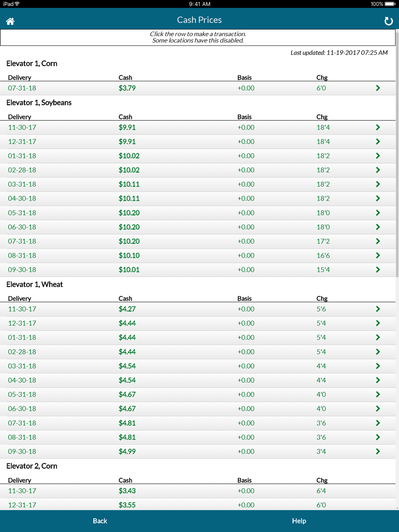Open chevron for Wheat 04-30-18 row
Image resolution: width=399 pixels, height=532 pixels.
[378, 380]
